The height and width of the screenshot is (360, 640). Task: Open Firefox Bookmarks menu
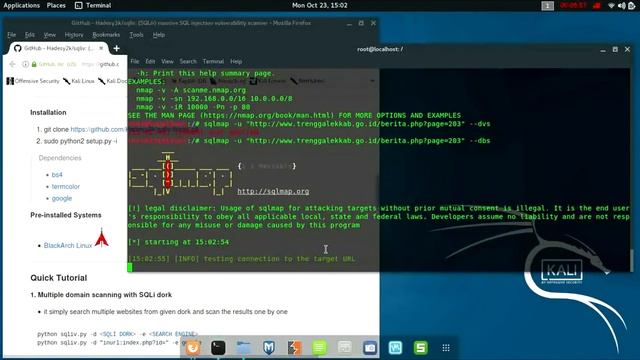[x=106, y=35]
